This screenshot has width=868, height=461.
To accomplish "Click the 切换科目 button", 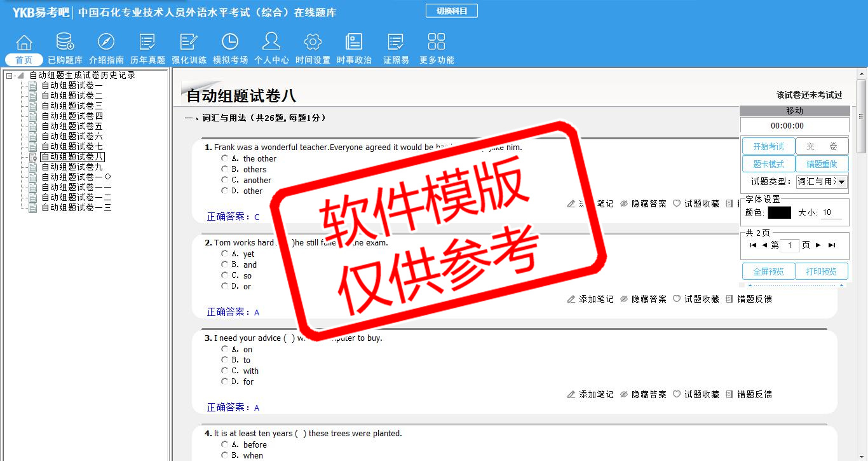I will [451, 11].
